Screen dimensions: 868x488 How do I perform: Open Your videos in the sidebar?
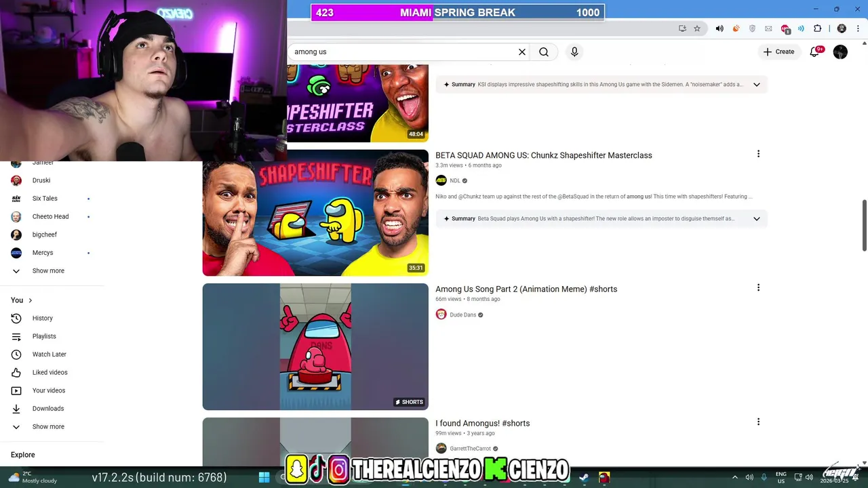click(48, 390)
